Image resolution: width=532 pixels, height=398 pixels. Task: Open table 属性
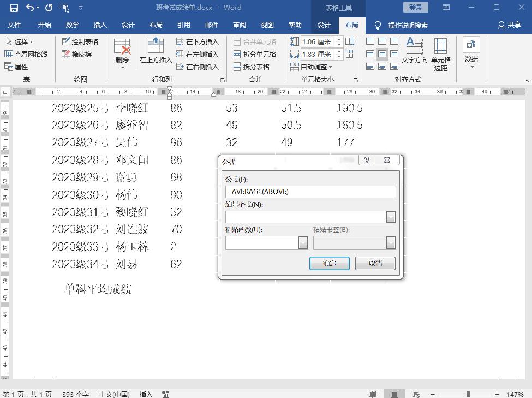pos(16,67)
